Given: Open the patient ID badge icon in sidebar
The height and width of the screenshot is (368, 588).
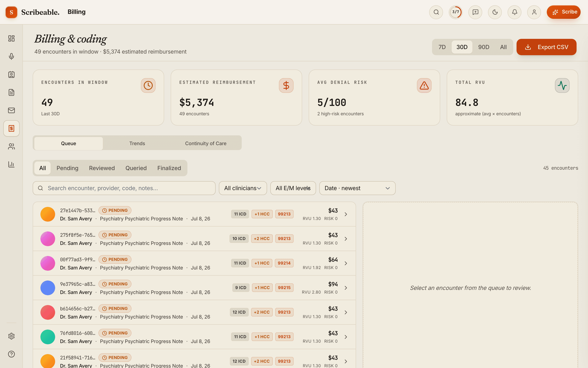Looking at the screenshot, I should coord(11,74).
